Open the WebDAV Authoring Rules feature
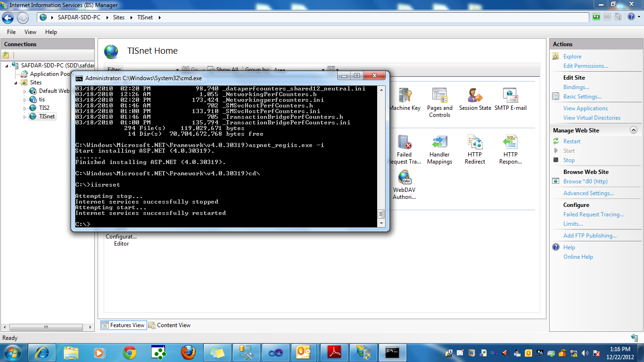The width and height of the screenshot is (644, 362). (405, 185)
